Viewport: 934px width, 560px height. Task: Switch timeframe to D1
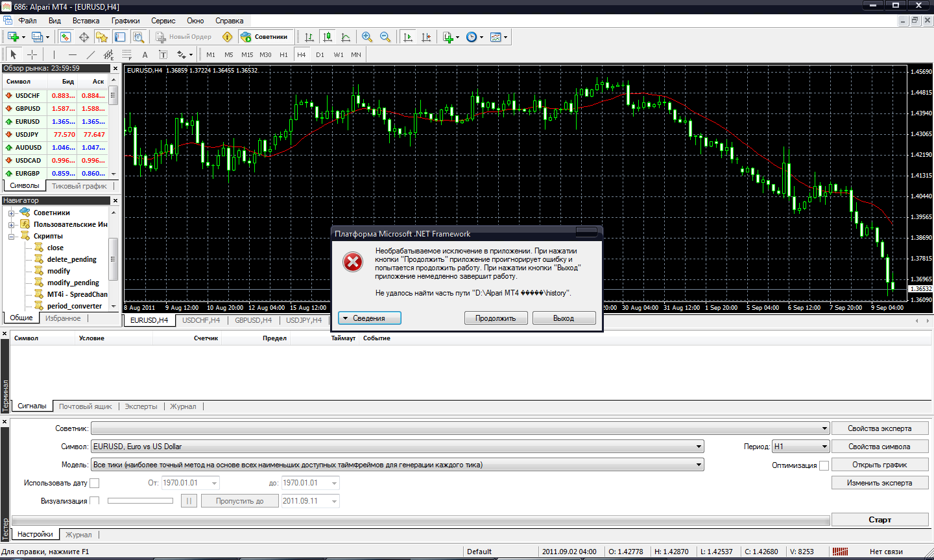(x=320, y=54)
